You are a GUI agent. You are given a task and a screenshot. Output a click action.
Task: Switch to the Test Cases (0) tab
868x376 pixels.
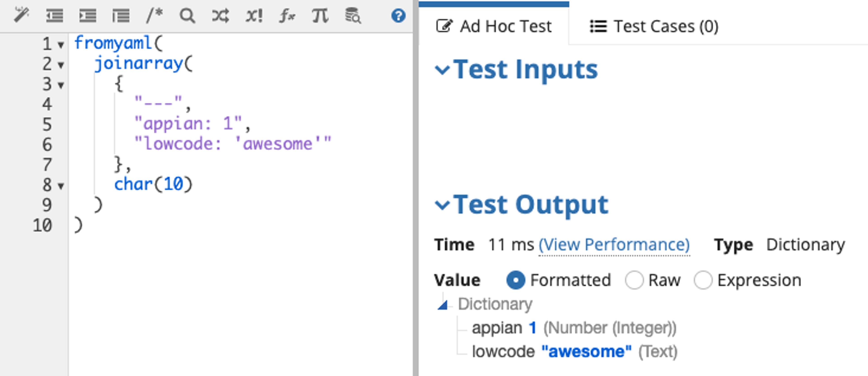[654, 26]
